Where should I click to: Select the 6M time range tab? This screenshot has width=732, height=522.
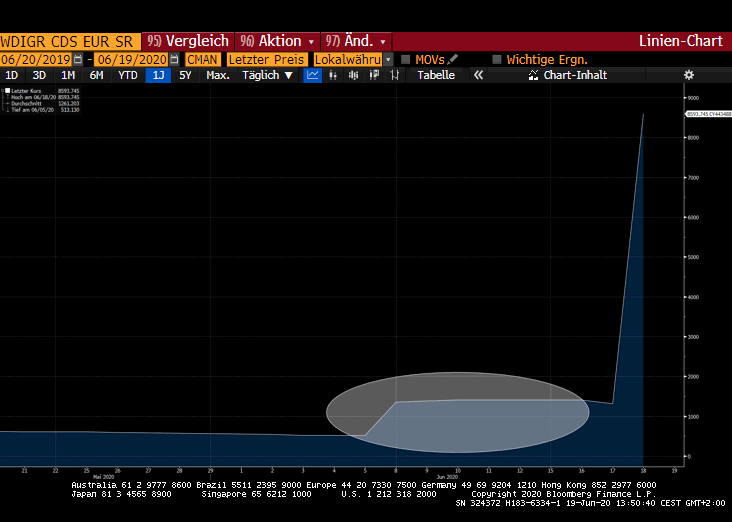point(96,75)
